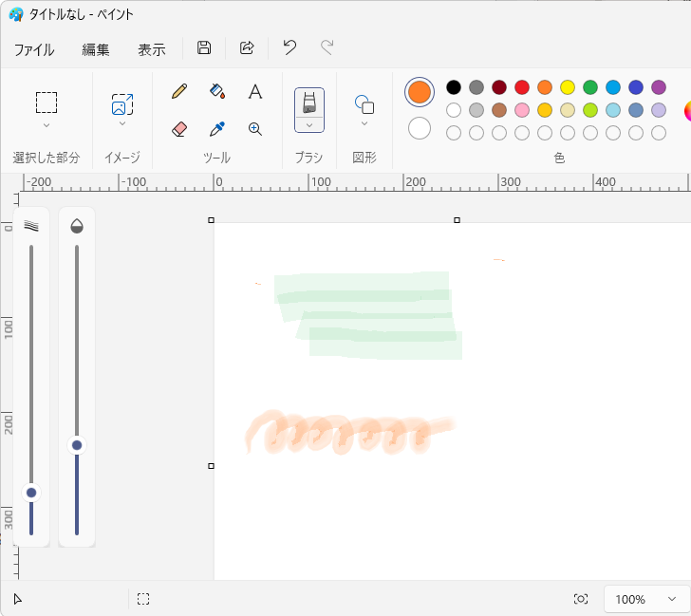Expand the selection tool dropdown arrow

(x=47, y=125)
